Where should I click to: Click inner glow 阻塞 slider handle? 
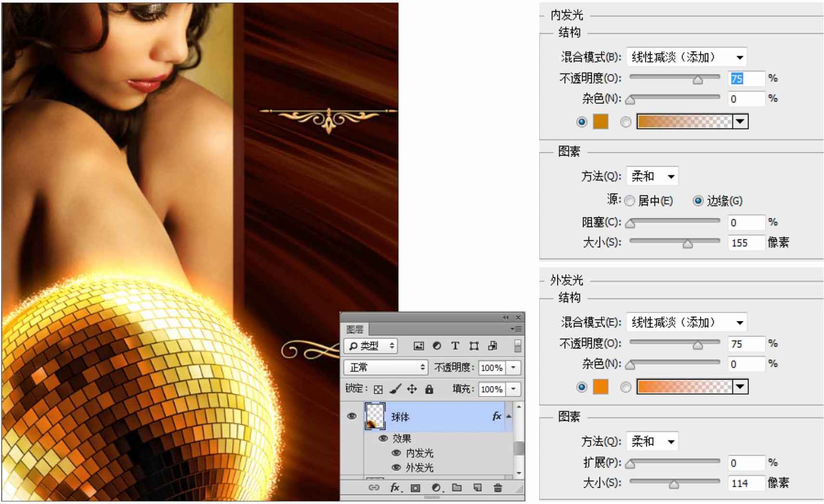[x=630, y=224]
